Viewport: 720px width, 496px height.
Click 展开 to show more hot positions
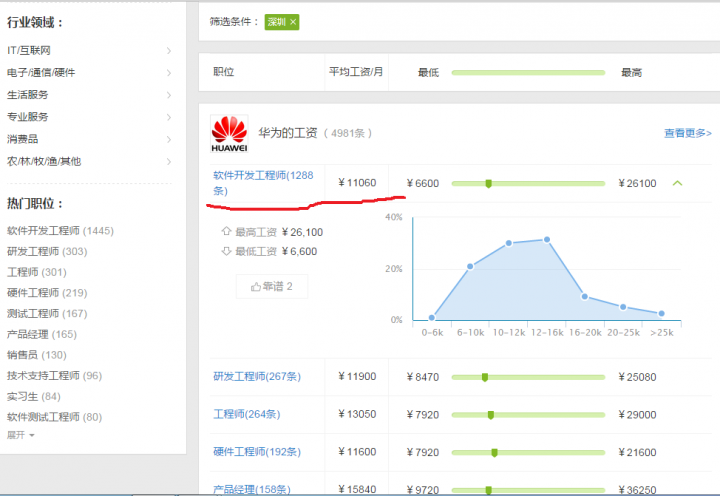click(20, 435)
